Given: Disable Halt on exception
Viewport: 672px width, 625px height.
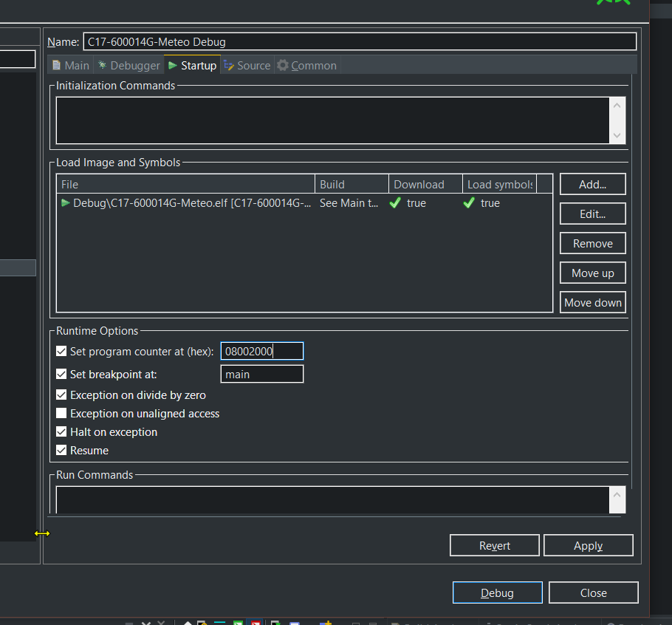Looking at the screenshot, I should pos(61,431).
